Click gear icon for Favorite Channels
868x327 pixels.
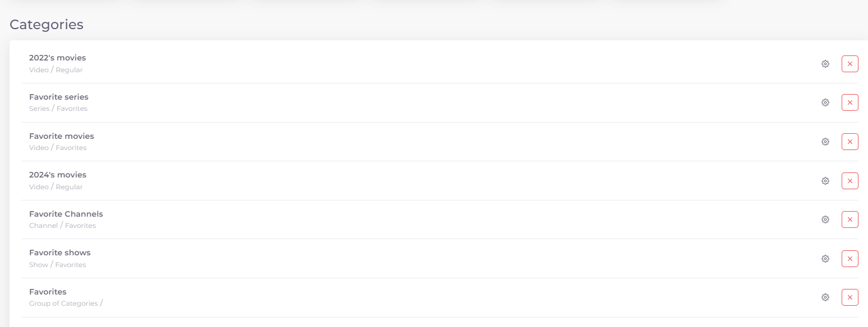tap(825, 219)
